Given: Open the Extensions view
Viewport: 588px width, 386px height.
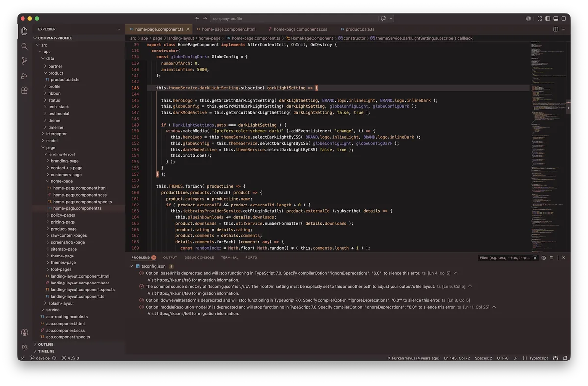Looking at the screenshot, I should coord(24,91).
